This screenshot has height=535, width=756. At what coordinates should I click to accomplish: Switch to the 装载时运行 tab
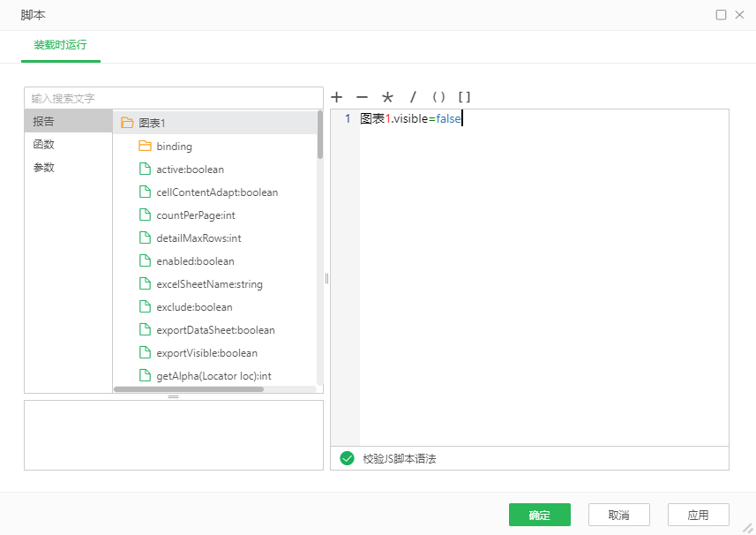pos(60,45)
